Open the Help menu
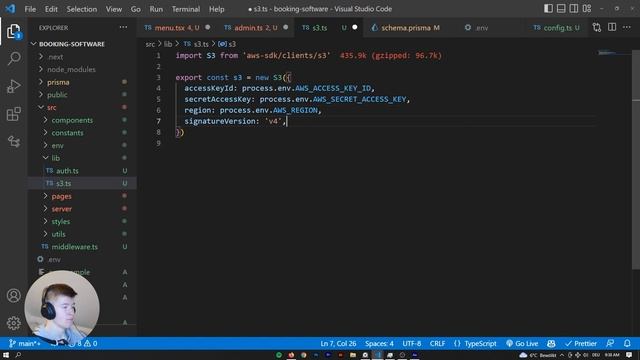 (x=216, y=9)
